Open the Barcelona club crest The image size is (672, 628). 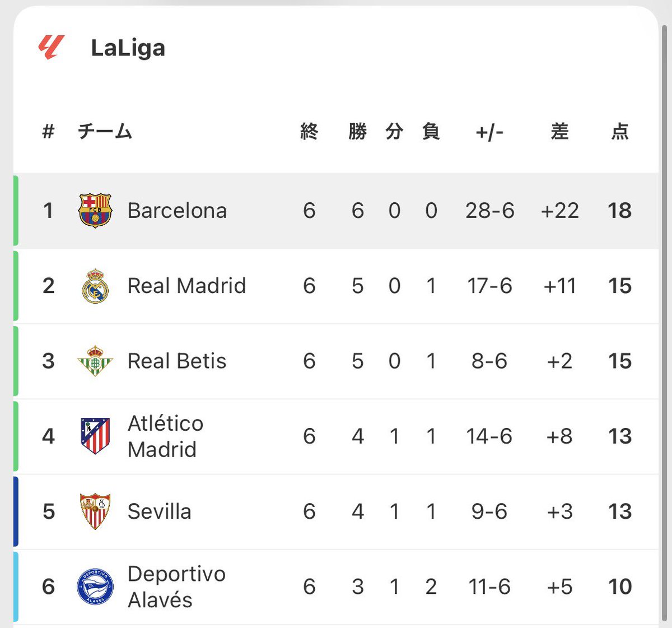coord(95,211)
